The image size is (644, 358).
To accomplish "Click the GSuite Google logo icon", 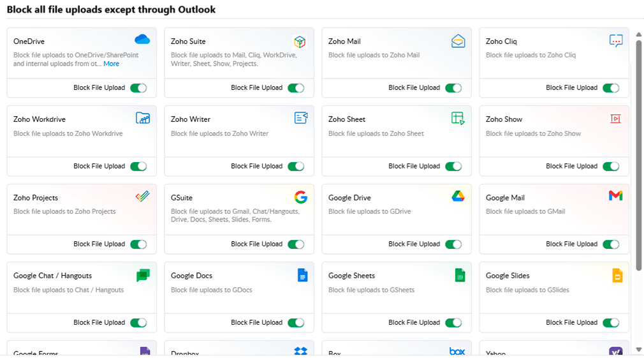I will [x=301, y=197].
